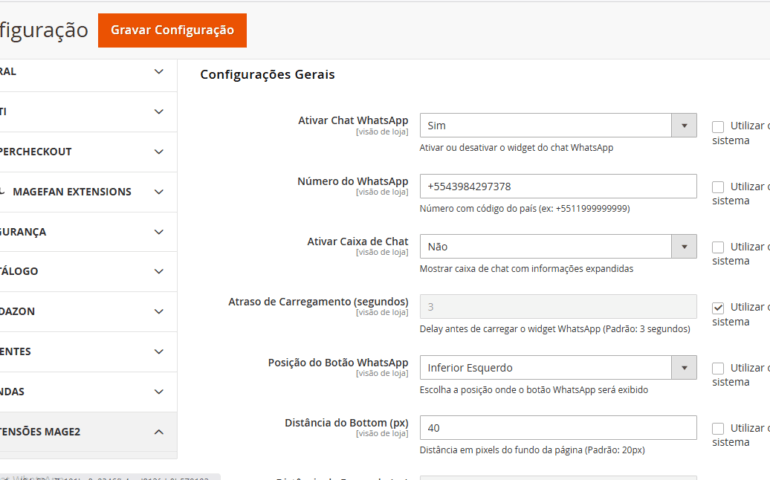This screenshot has height=480, width=770.
Task: Open the Ativar Caixa de Chat dropdown
Action: [x=558, y=246]
